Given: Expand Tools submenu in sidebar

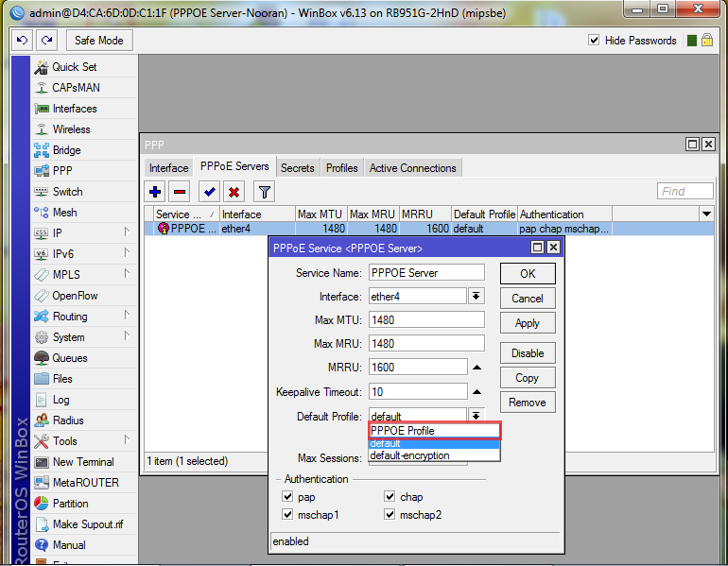Looking at the screenshot, I should click(127, 439).
